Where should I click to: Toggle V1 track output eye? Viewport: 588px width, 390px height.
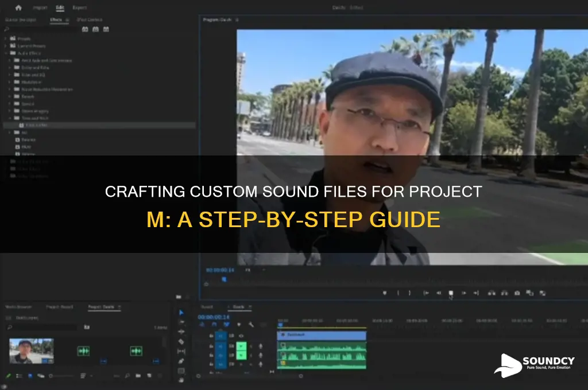pyautogui.click(x=241, y=336)
